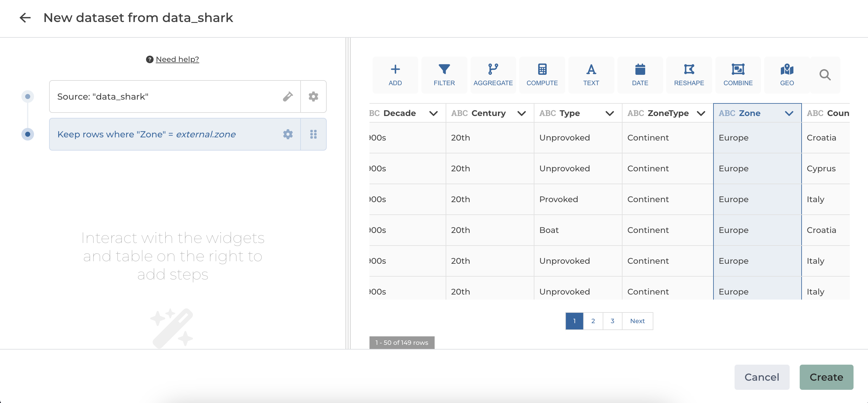Go to page 2 of results

(593, 321)
